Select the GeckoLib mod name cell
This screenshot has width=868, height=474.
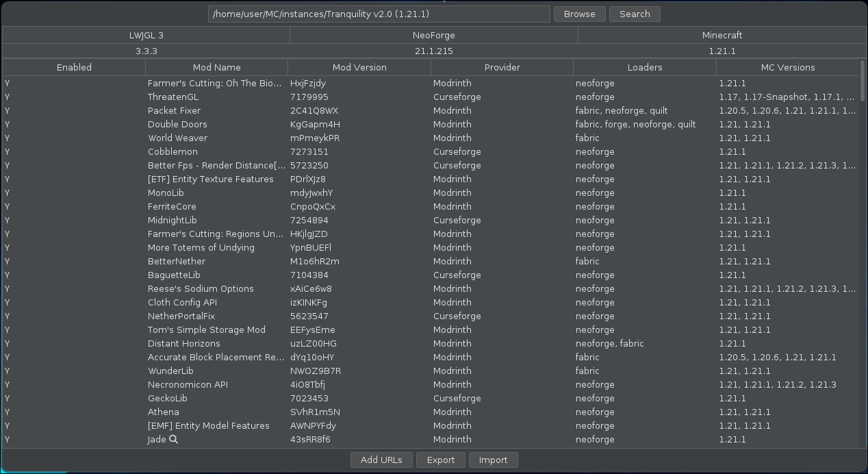(168, 399)
